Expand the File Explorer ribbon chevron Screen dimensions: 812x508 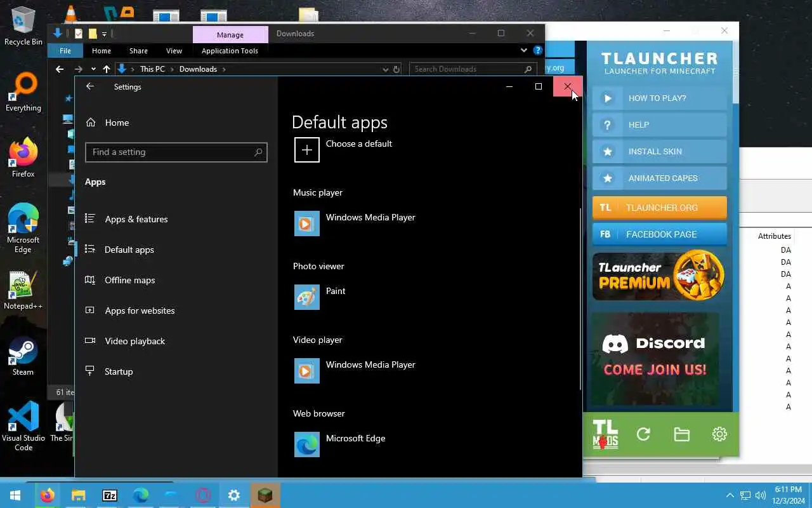click(523, 50)
